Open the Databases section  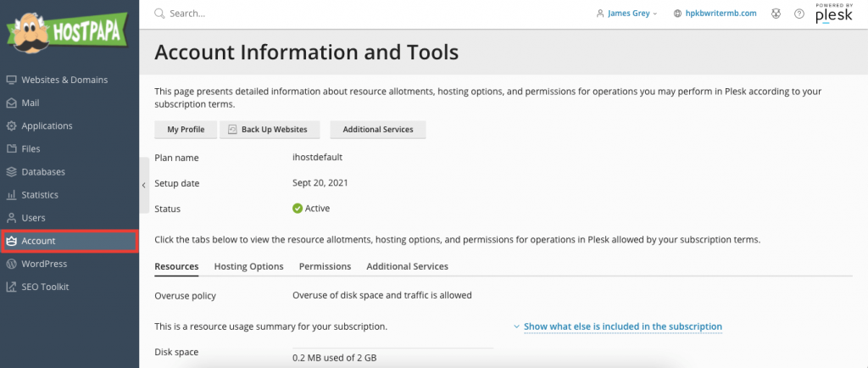point(36,171)
